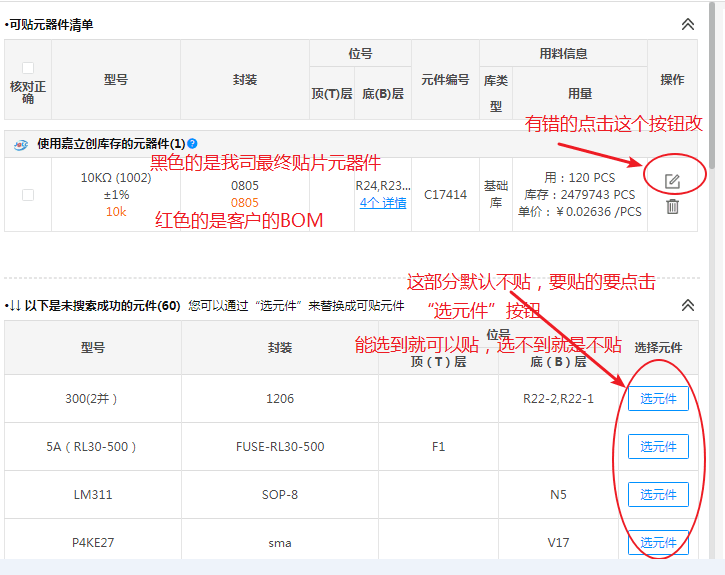Click the 元件编号 column header
The image size is (725, 575).
[445, 80]
